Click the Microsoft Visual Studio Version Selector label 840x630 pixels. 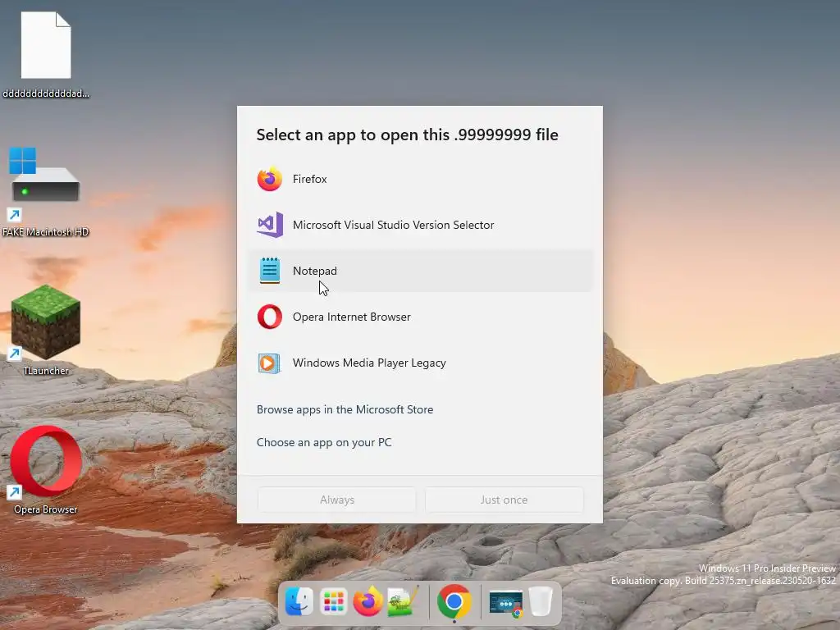point(393,225)
